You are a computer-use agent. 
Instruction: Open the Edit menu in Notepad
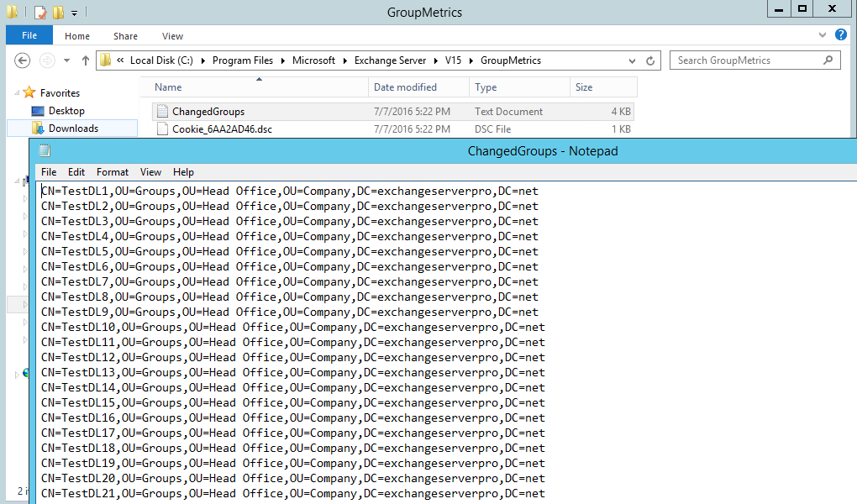coord(76,171)
